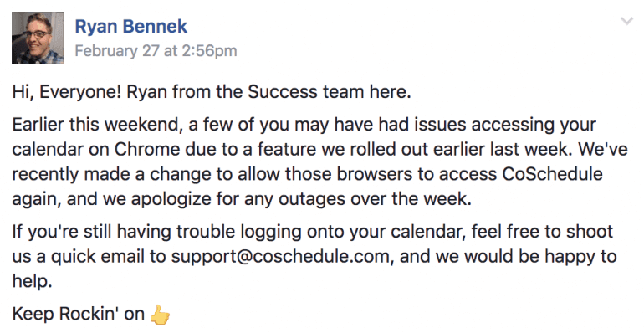The width and height of the screenshot is (644, 333).
Task: Click the '2:56pm' time in the timestamp
Action: pos(209,51)
